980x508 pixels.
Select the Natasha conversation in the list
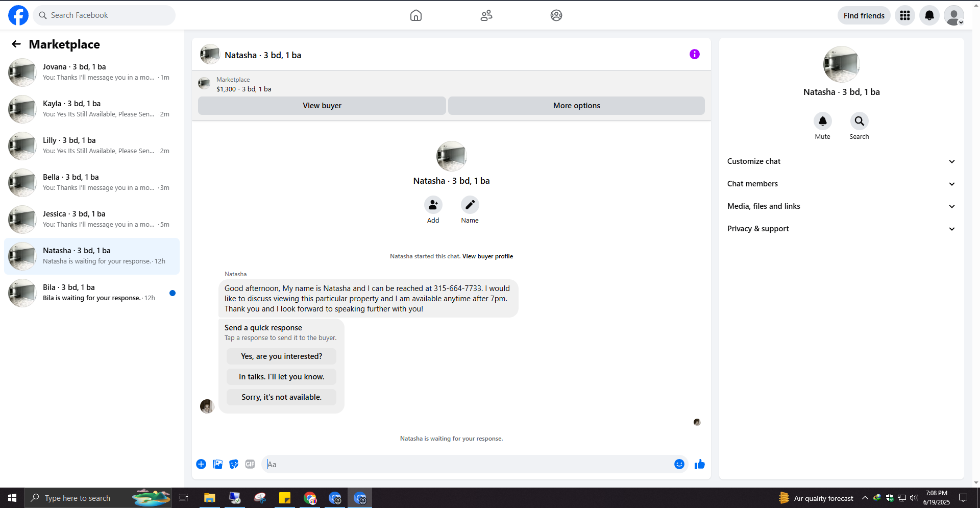pos(92,256)
